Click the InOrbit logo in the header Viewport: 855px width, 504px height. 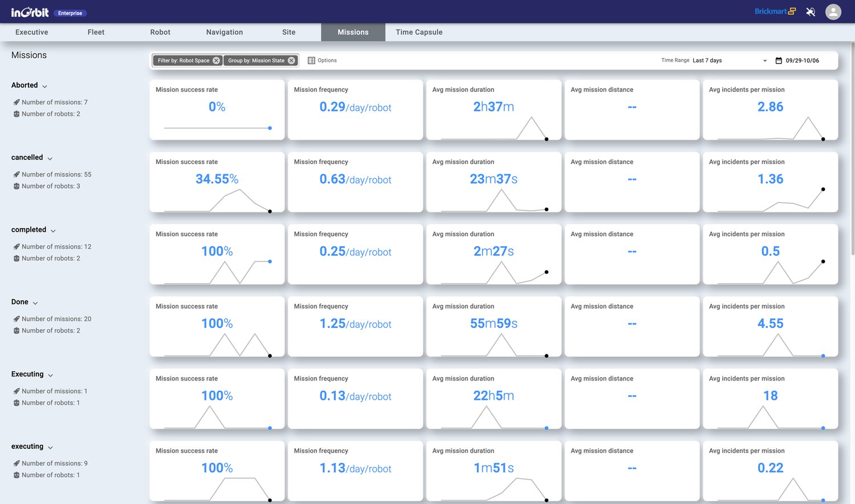(30, 12)
